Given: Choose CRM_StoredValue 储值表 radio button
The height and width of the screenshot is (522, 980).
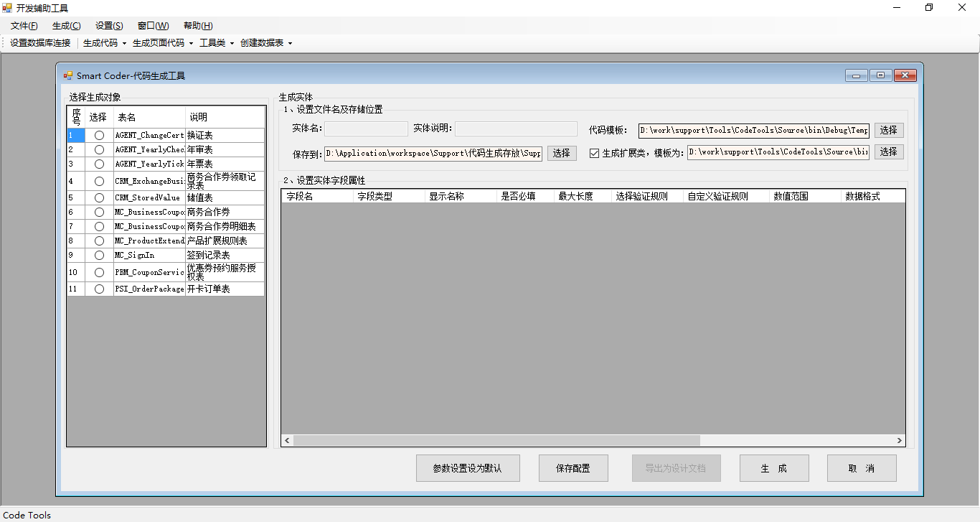Looking at the screenshot, I should [x=99, y=197].
